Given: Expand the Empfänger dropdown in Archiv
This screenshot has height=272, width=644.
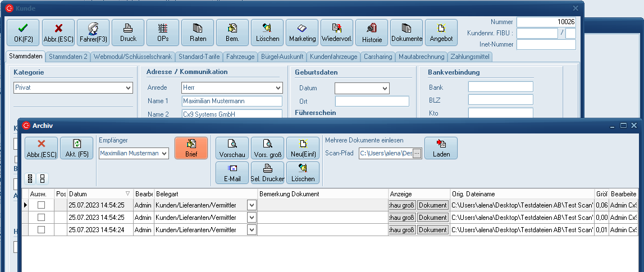Looking at the screenshot, I should point(164,153).
